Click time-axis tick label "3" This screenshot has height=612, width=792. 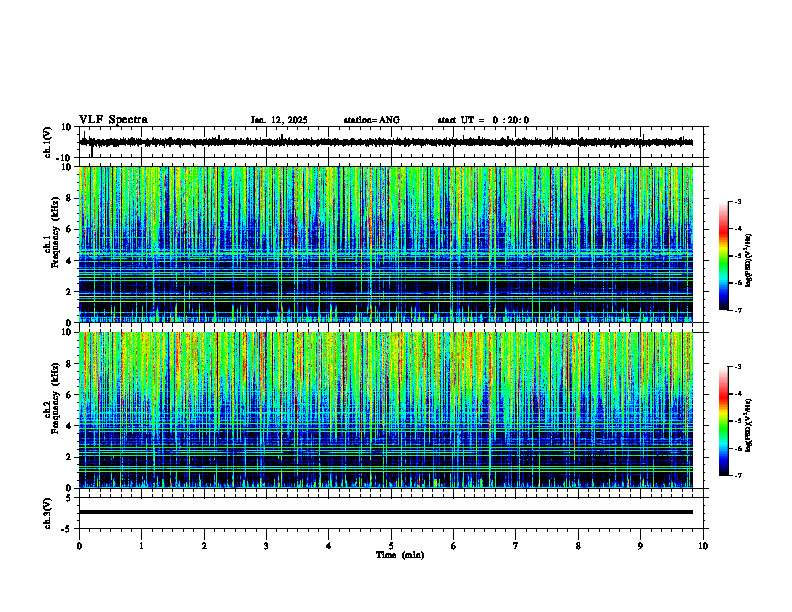coord(266,546)
